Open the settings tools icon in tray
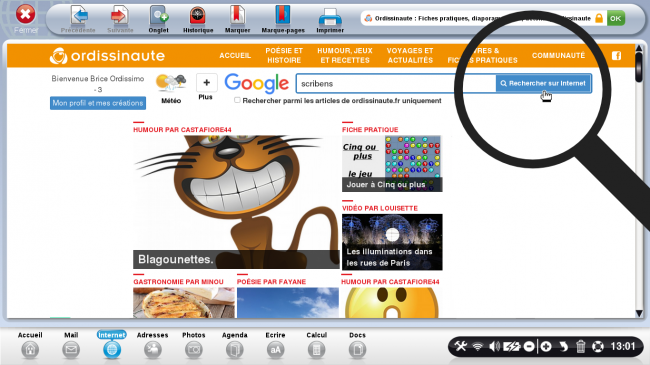 pos(461,346)
